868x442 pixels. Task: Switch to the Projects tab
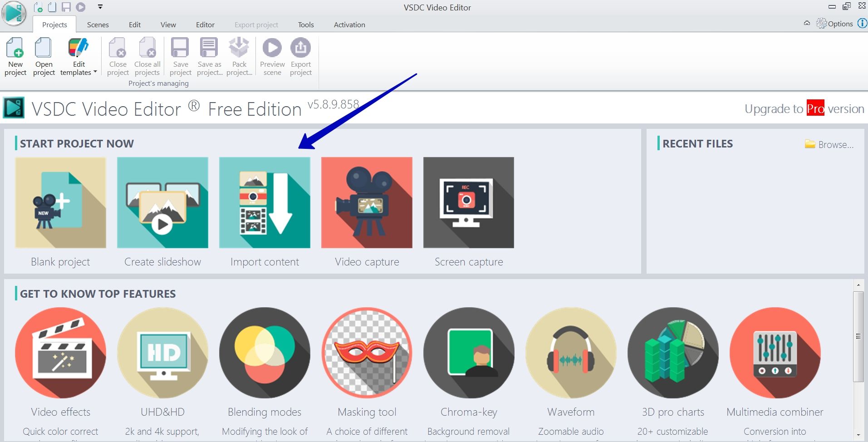point(54,25)
